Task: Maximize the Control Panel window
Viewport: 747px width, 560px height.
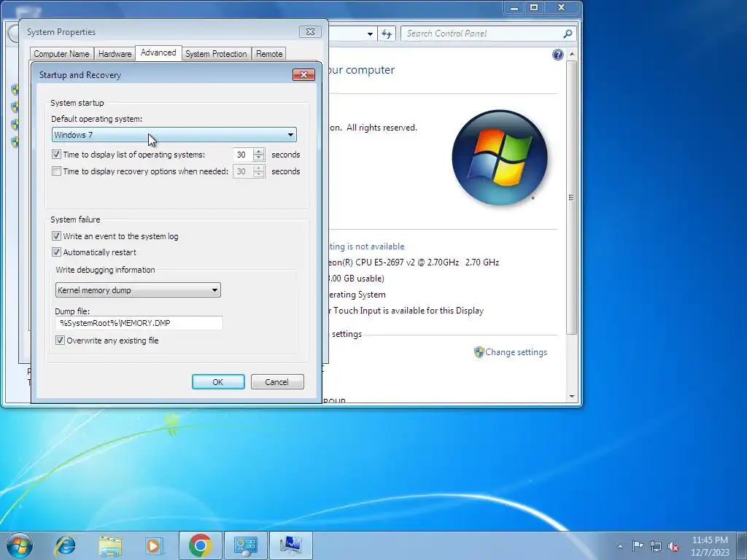Action: click(534, 7)
